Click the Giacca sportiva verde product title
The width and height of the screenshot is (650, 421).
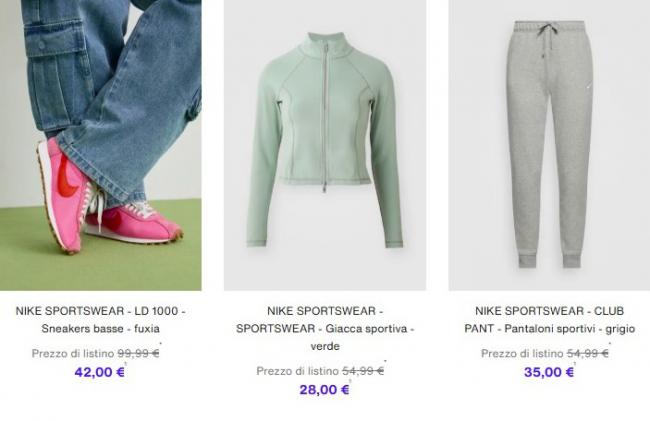[325, 328]
